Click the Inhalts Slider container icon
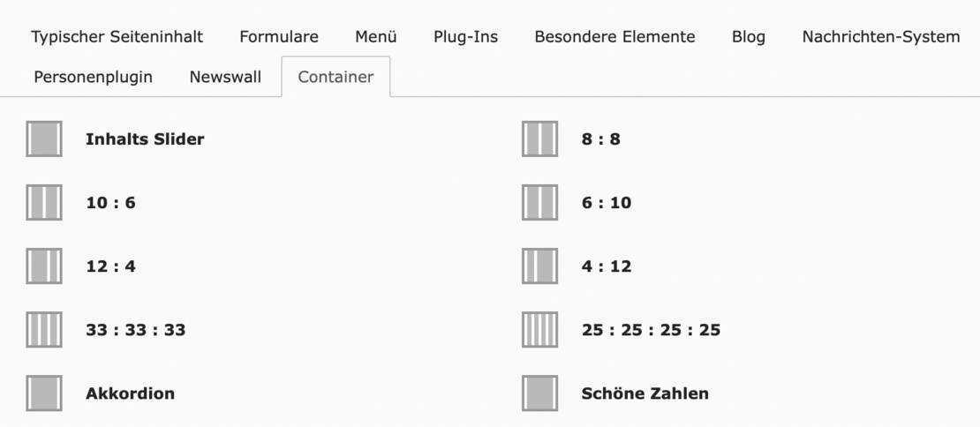980x427 pixels. [44, 139]
